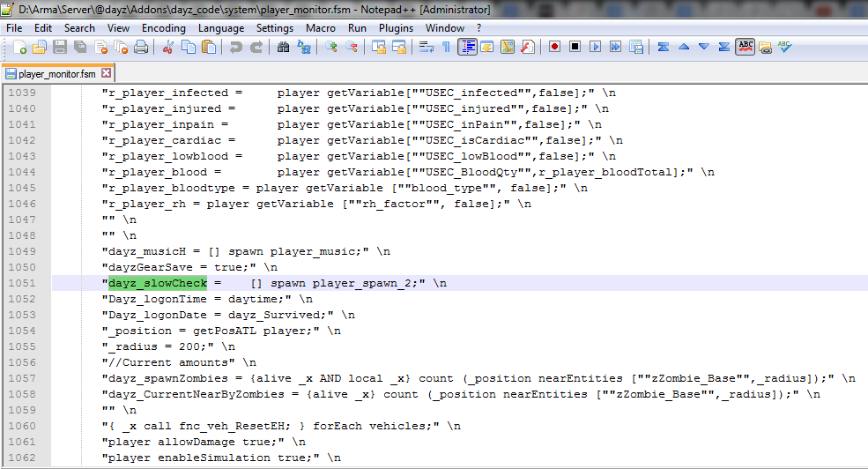868x469 pixels.
Task: Click the Paste clipboard icon
Action: click(x=209, y=48)
